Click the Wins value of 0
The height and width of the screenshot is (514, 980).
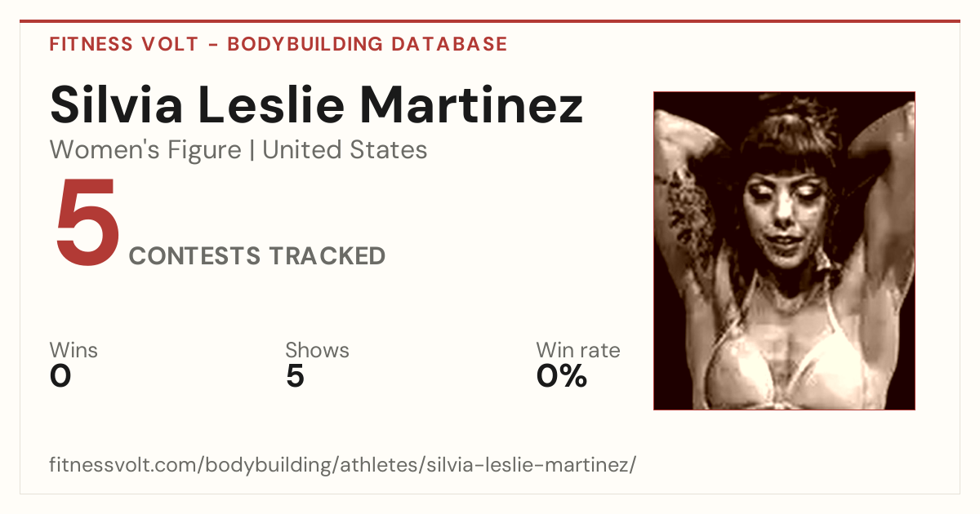(60, 376)
